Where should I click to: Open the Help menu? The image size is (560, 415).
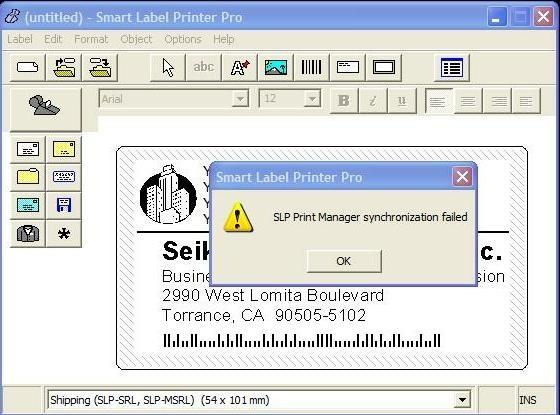click(x=224, y=39)
